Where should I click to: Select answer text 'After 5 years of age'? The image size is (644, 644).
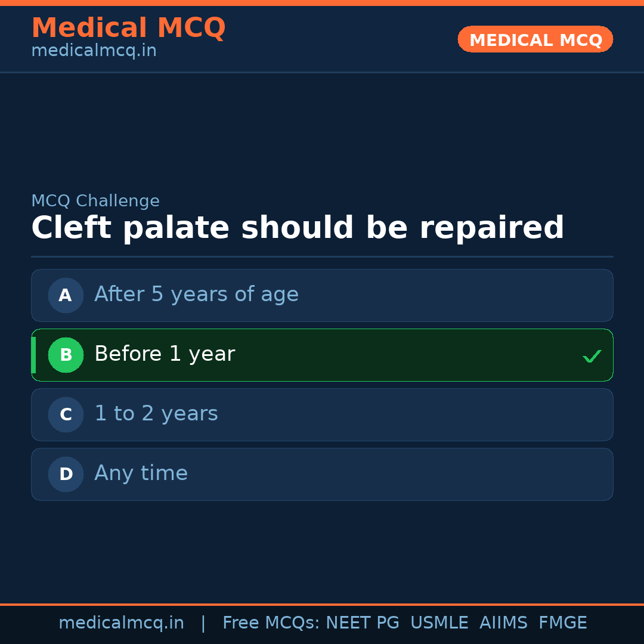point(196,295)
